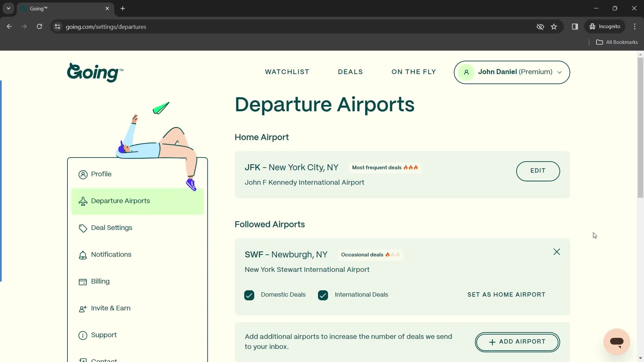The image size is (644, 362).
Task: Open the All Bookmarks folder
Action: (x=617, y=42)
